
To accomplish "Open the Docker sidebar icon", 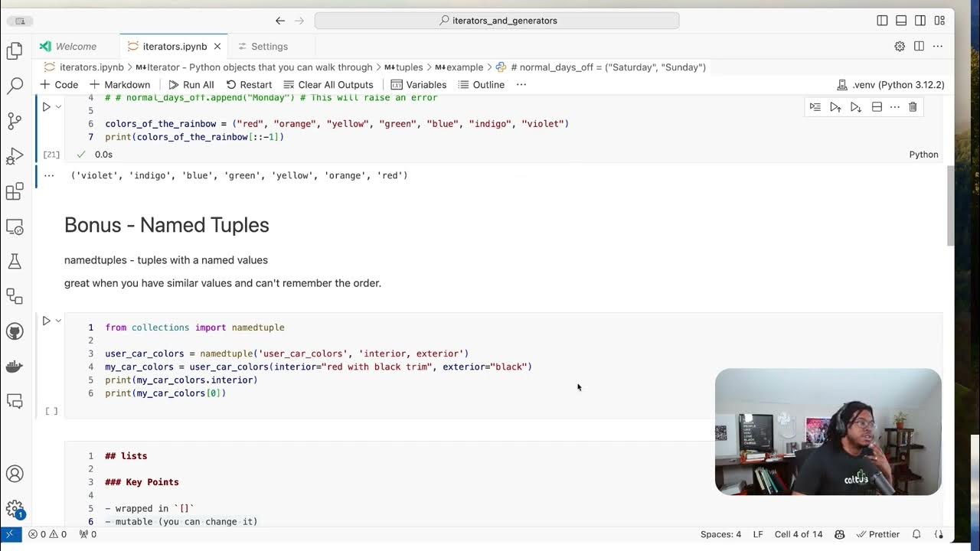I will tap(15, 366).
